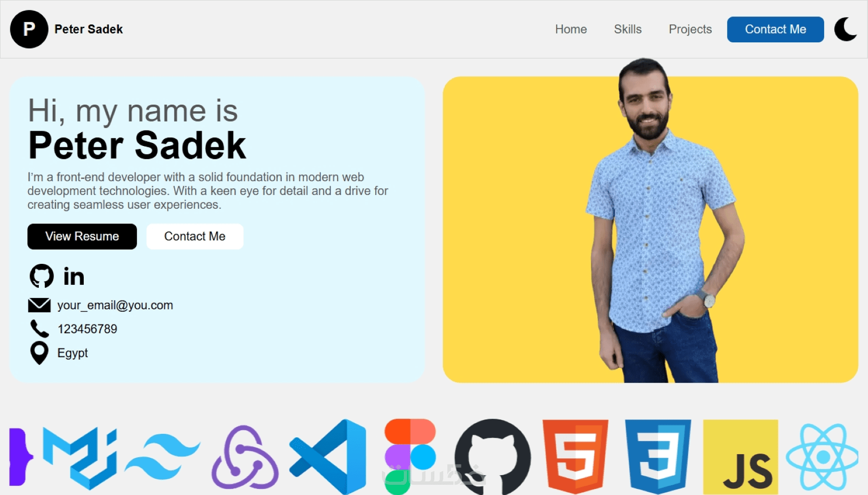Select the Tailwind CSS logo icon
The height and width of the screenshot is (495, 868).
162,457
